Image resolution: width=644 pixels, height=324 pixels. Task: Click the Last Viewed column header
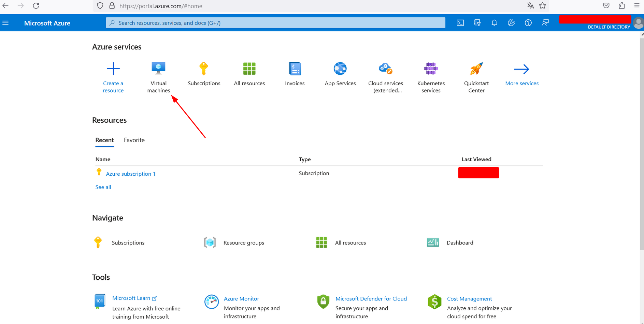pos(476,159)
